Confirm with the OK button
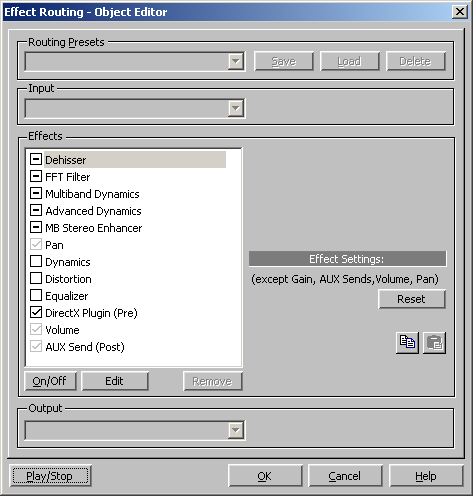This screenshot has height=496, width=473. coord(265,476)
